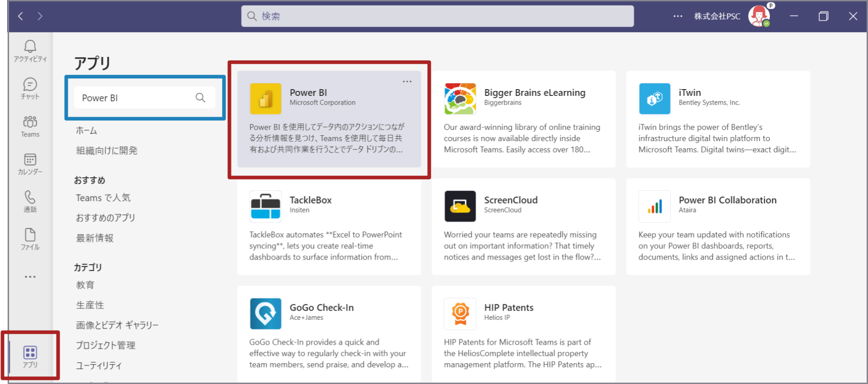868x384 pixels.
Task: Open more options on the Power BI card
Action: [x=407, y=81]
